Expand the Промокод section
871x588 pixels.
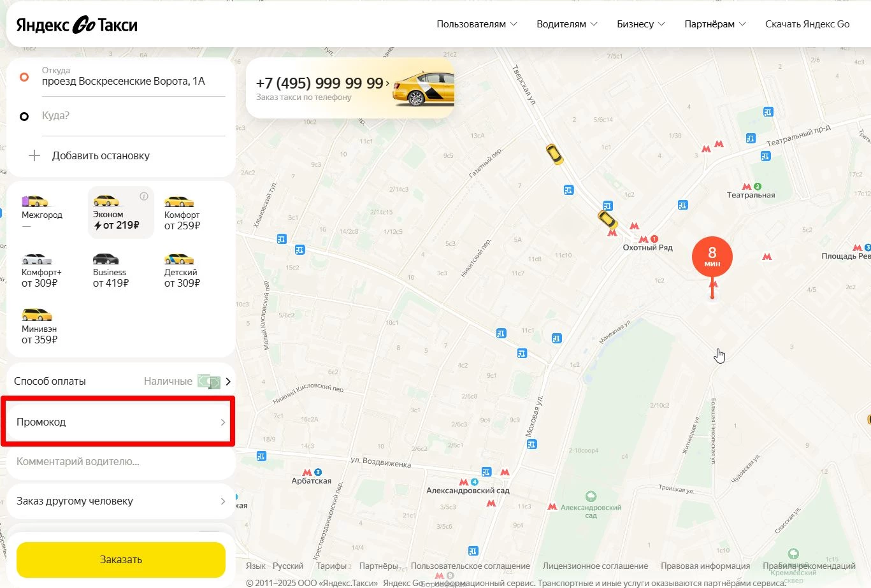119,421
